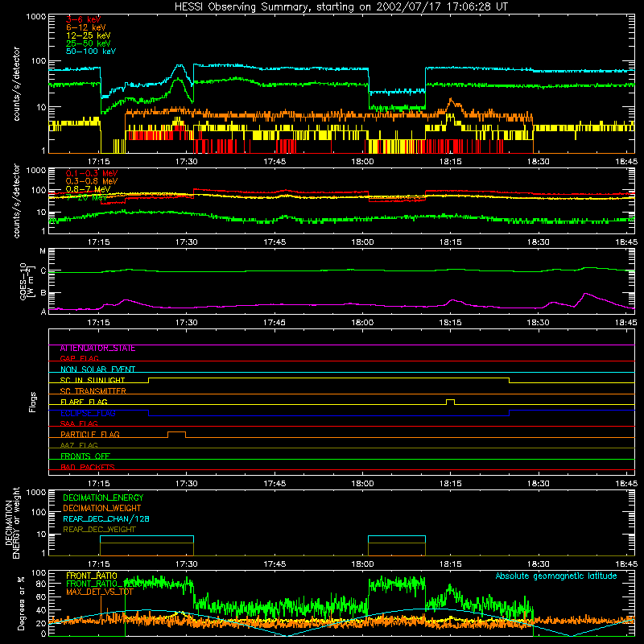The image size is (644, 644).
Task: Click the GAP_FLAG label
Action: [79, 358]
